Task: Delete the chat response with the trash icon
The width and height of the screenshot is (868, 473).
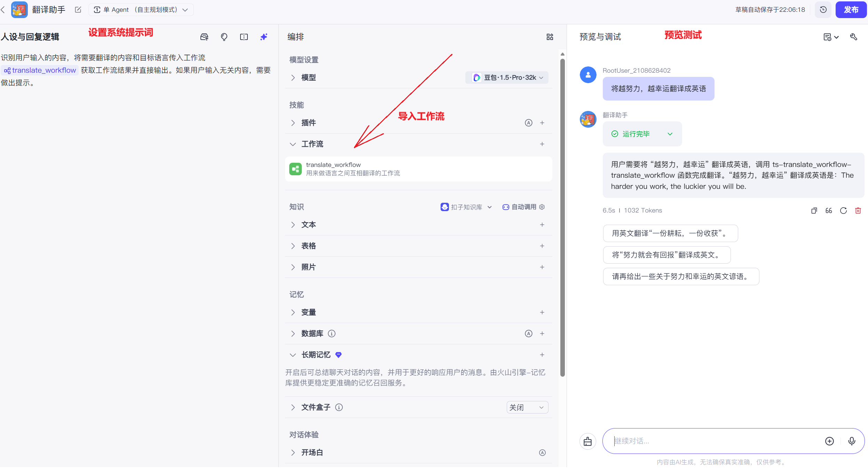Action: [858, 210]
